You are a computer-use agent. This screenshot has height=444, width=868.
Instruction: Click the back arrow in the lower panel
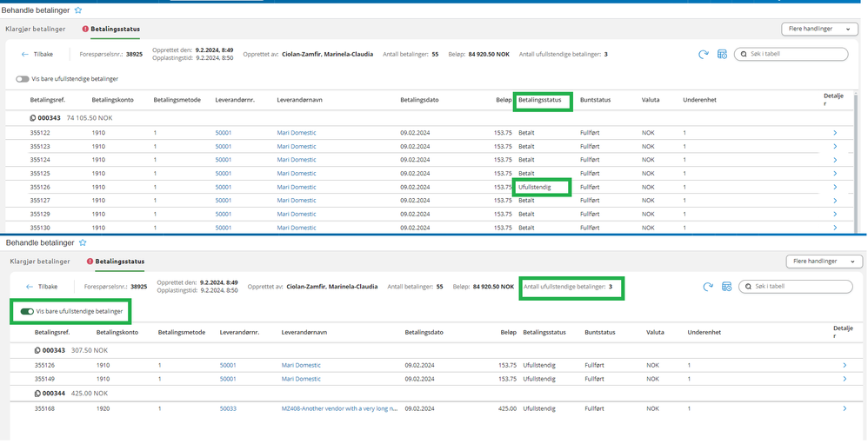(30, 286)
